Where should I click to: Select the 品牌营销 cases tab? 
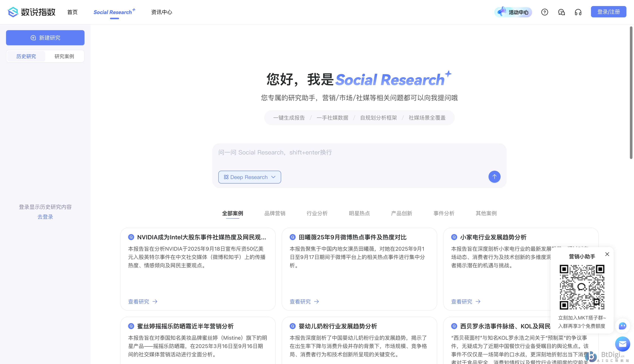275,213
